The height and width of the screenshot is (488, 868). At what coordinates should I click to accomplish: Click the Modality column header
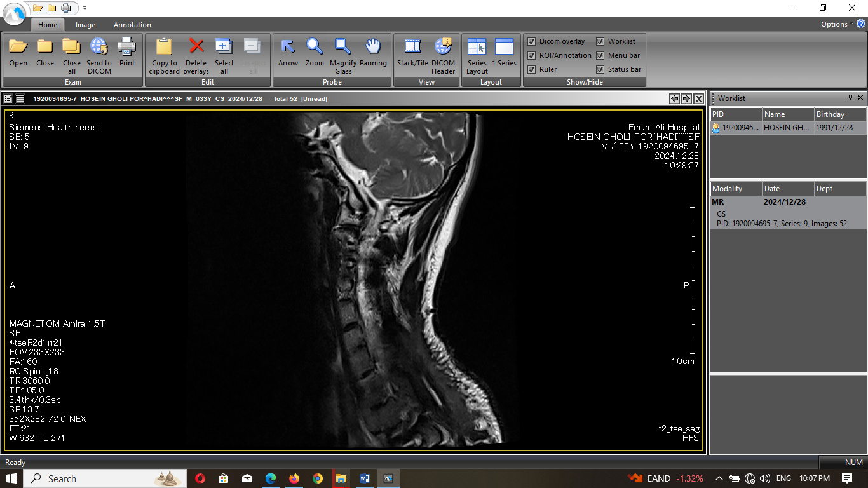(x=736, y=189)
